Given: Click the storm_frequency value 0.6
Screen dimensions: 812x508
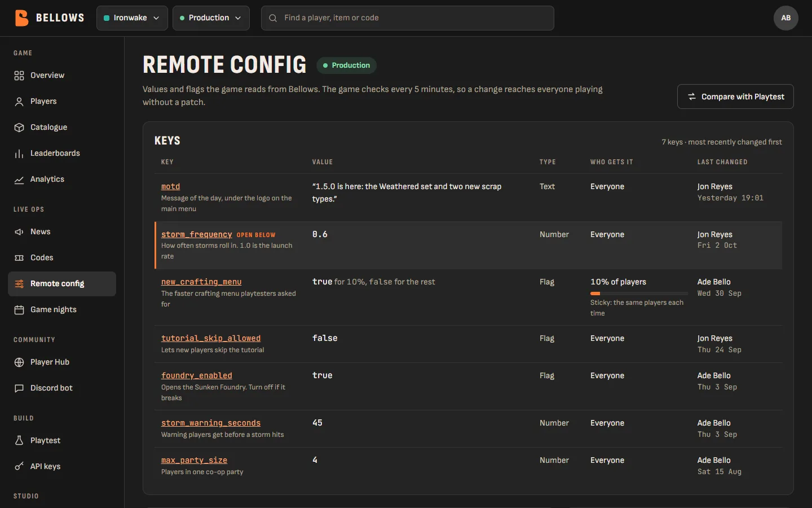Looking at the screenshot, I should click(x=320, y=234).
